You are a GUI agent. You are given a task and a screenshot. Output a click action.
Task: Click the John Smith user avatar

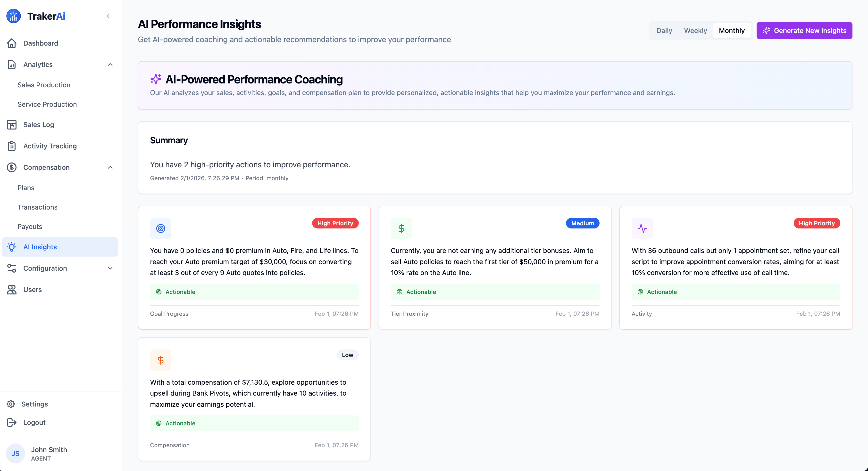(x=16, y=454)
